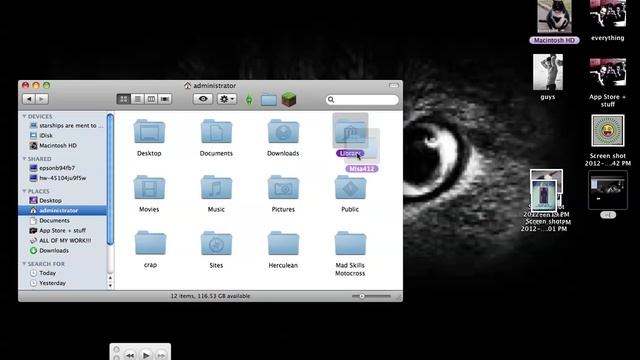The height and width of the screenshot is (360, 640).
Task: Select the Pictures folder icon
Action: 283,187
